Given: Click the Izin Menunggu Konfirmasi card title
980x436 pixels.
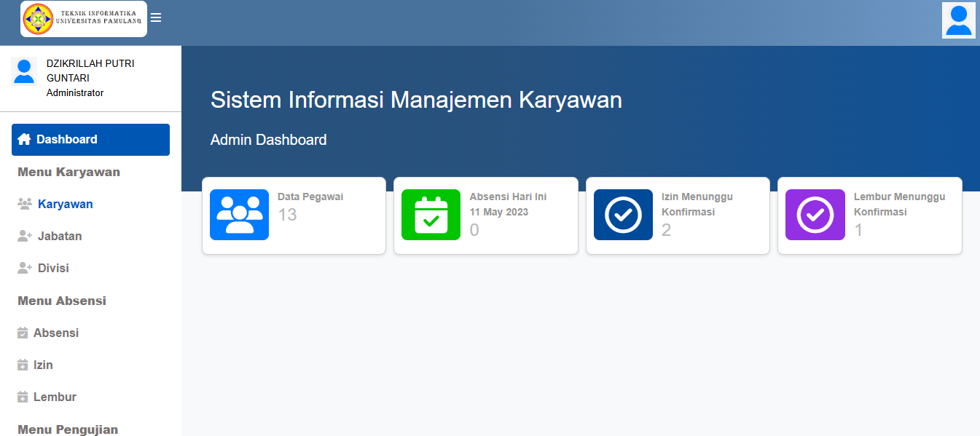Looking at the screenshot, I should (x=697, y=205).
